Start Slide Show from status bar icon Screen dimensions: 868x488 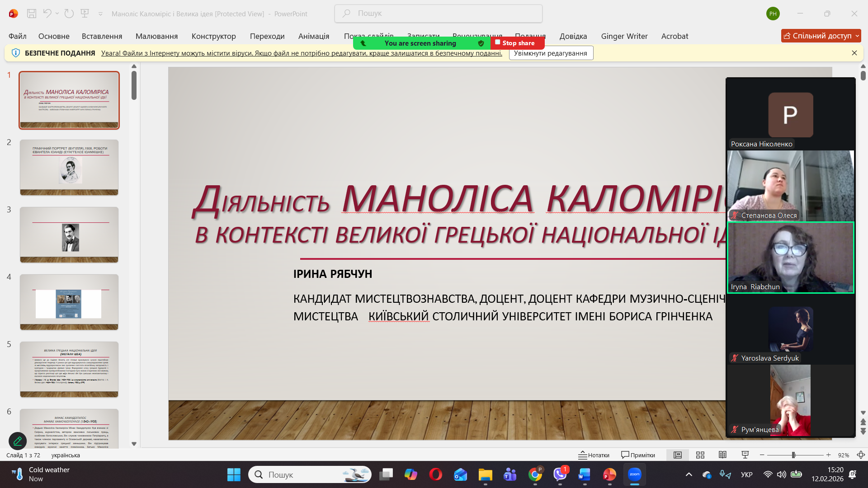pyautogui.click(x=745, y=455)
